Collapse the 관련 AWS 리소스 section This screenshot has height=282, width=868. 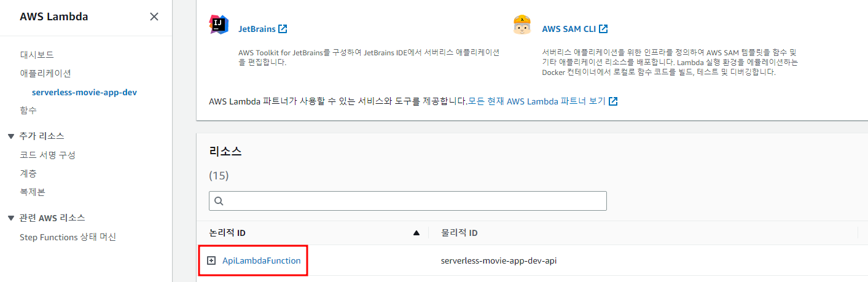click(11, 217)
